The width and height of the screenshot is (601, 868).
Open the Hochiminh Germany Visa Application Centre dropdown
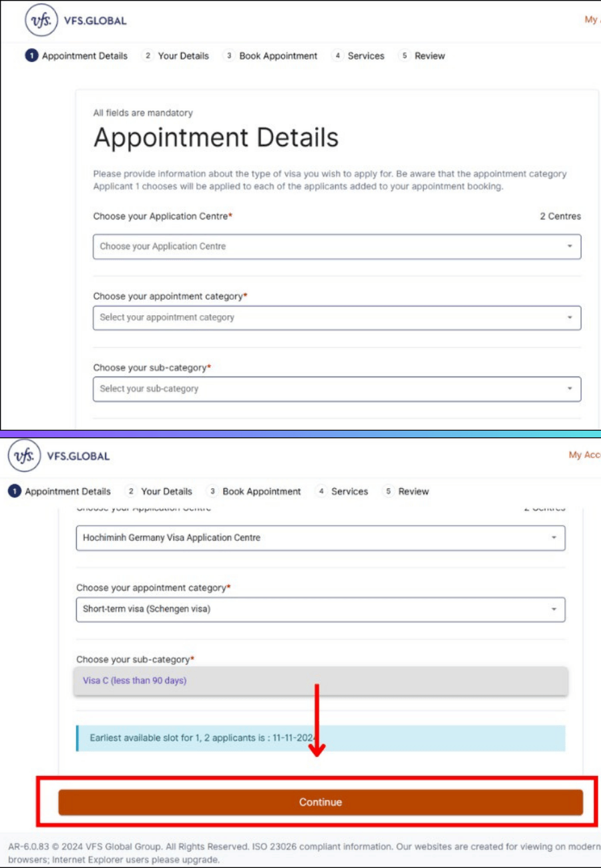click(x=321, y=538)
